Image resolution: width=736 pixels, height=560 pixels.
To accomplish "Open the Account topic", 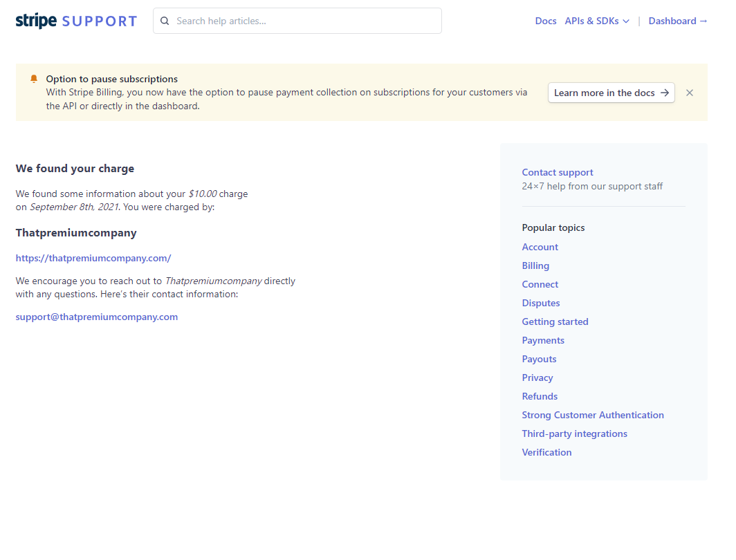I will coord(540,247).
